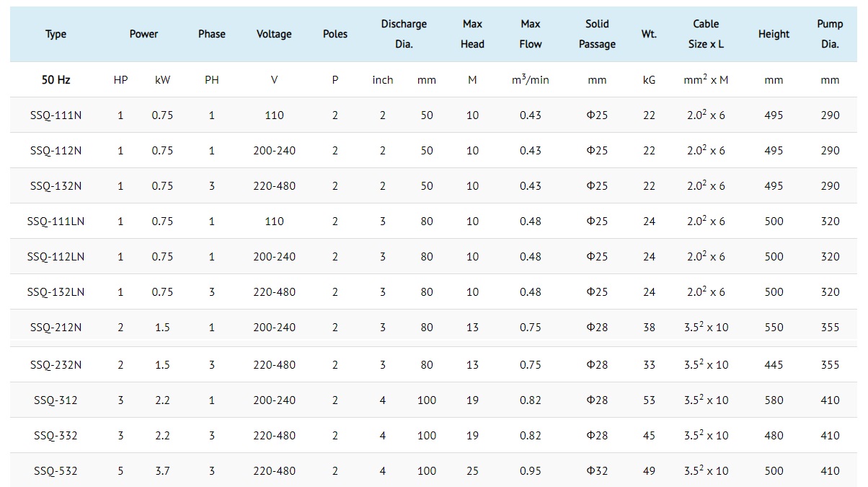Image resolution: width=868 pixels, height=487 pixels.
Task: Click the SSQ-132LN row label
Action: pyautogui.click(x=56, y=292)
